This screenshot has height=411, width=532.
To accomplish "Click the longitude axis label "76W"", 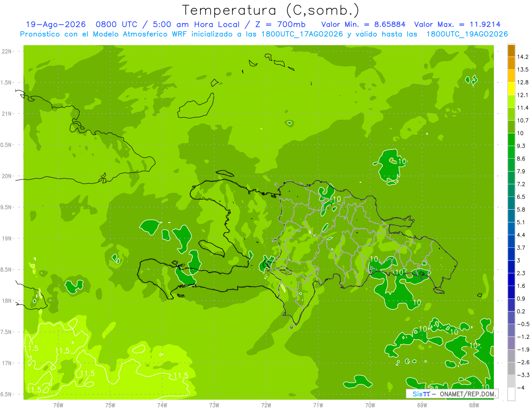I will pyautogui.click(x=58, y=405).
